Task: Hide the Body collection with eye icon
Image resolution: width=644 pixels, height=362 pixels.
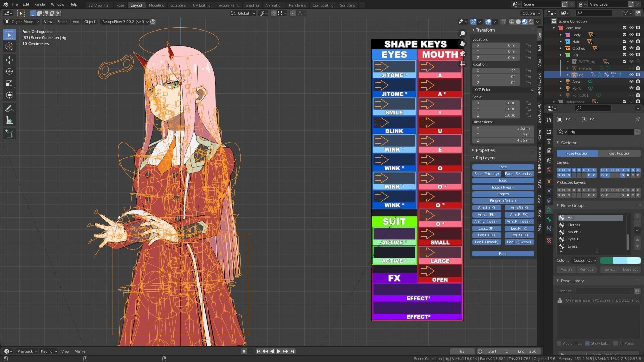Action: [631, 35]
